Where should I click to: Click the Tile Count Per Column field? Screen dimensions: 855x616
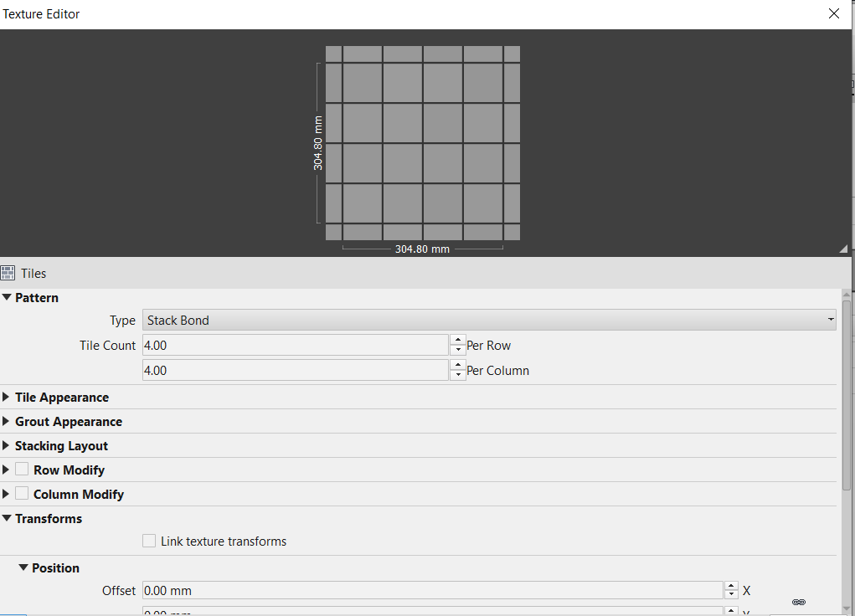(295, 370)
